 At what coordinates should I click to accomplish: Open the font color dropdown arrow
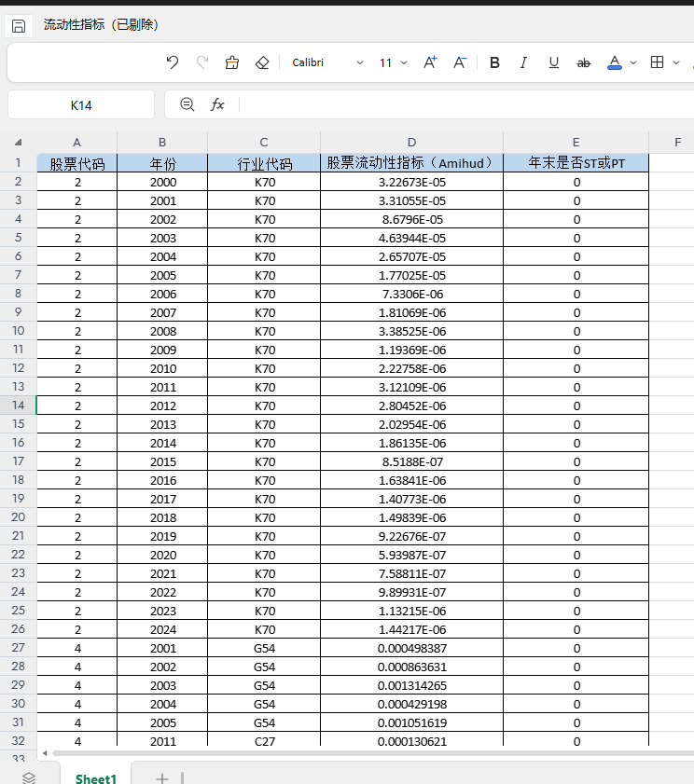[633, 63]
